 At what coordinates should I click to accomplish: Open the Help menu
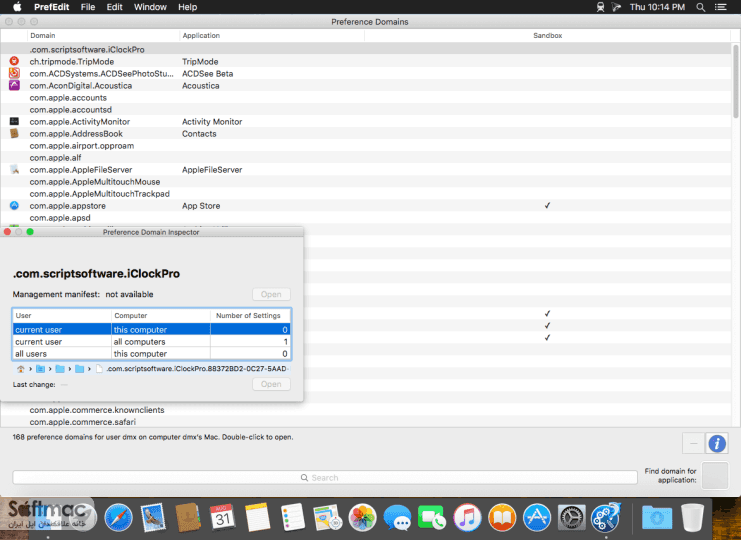click(x=188, y=7)
